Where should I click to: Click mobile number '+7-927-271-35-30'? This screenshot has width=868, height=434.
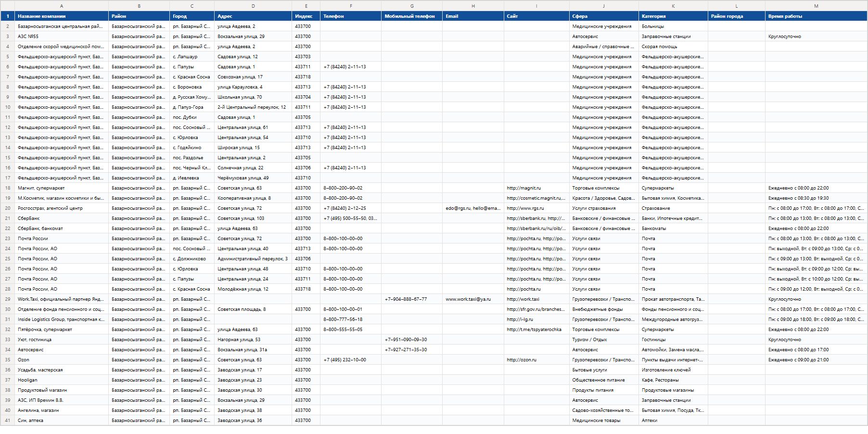(412, 350)
